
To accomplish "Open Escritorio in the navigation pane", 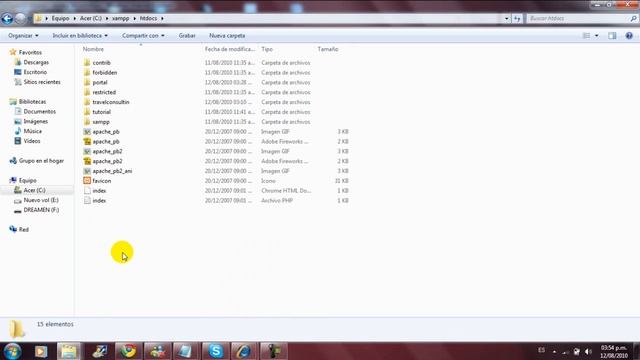I will pos(35,72).
